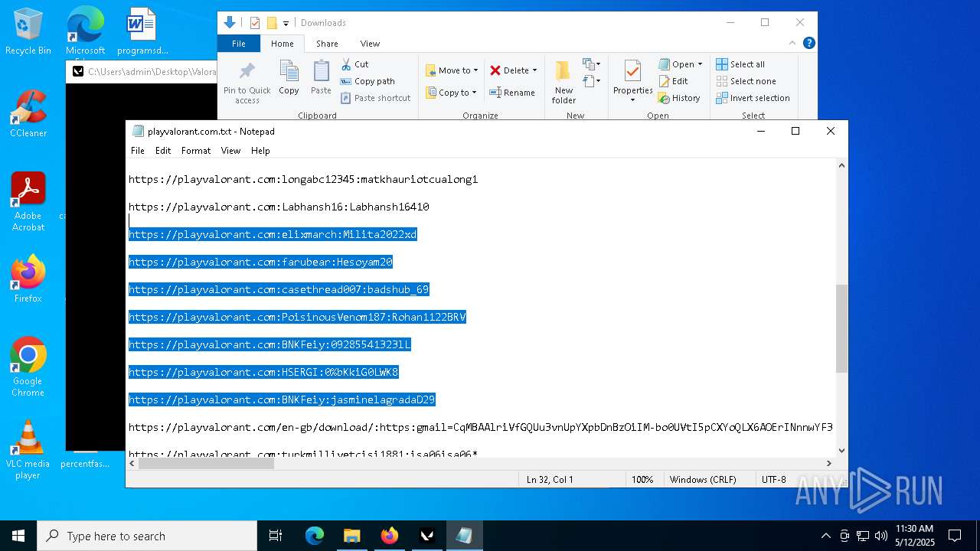Create a New folder in Explorer
Image resolution: width=980 pixels, height=551 pixels.
(x=563, y=83)
